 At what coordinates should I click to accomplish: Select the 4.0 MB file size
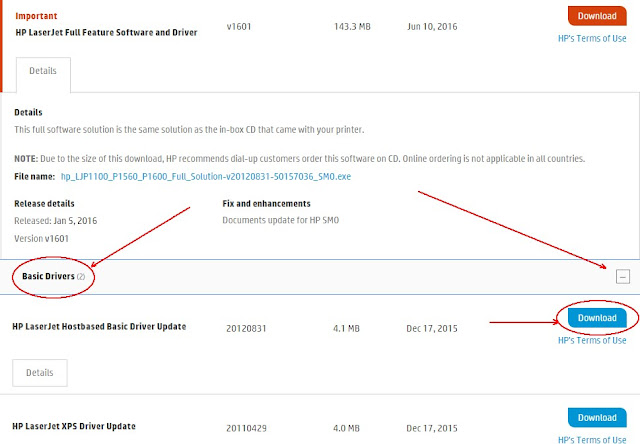pyautogui.click(x=346, y=428)
